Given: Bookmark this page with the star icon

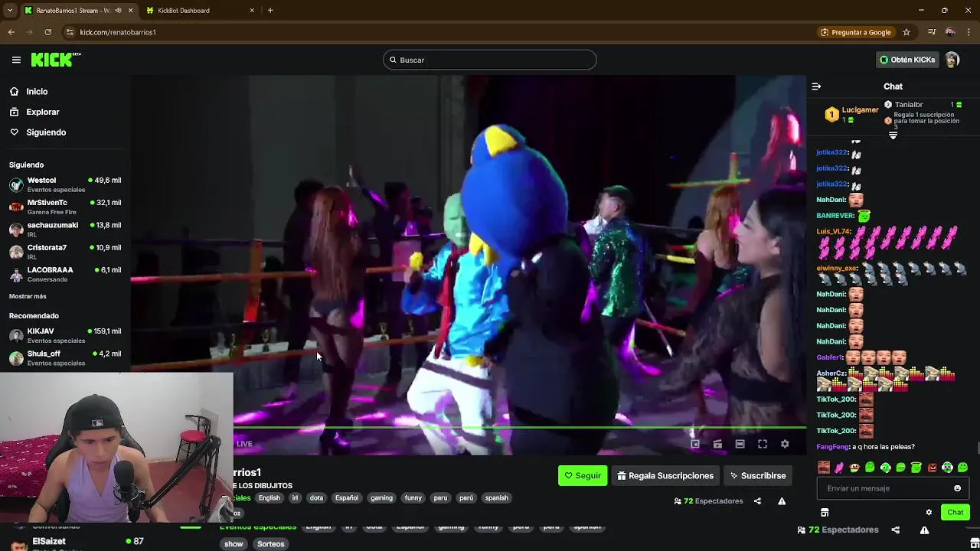Looking at the screenshot, I should pyautogui.click(x=906, y=32).
